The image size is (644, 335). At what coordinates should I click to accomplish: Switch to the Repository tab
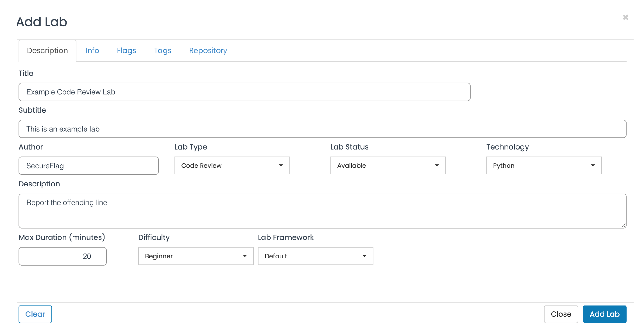208,51
